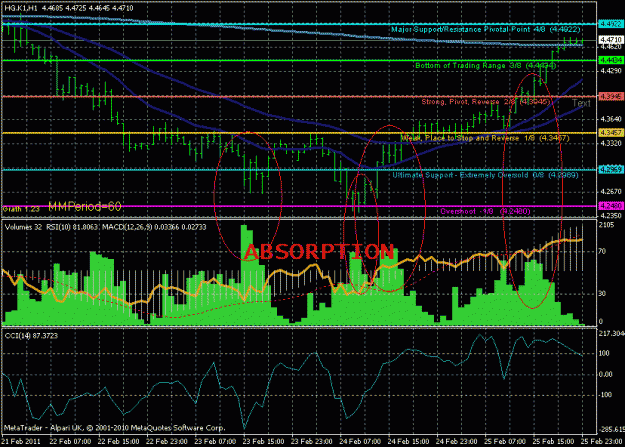
Task: Click the 0.00 level on the CCI scale
Action: pyautogui.click(x=605, y=374)
